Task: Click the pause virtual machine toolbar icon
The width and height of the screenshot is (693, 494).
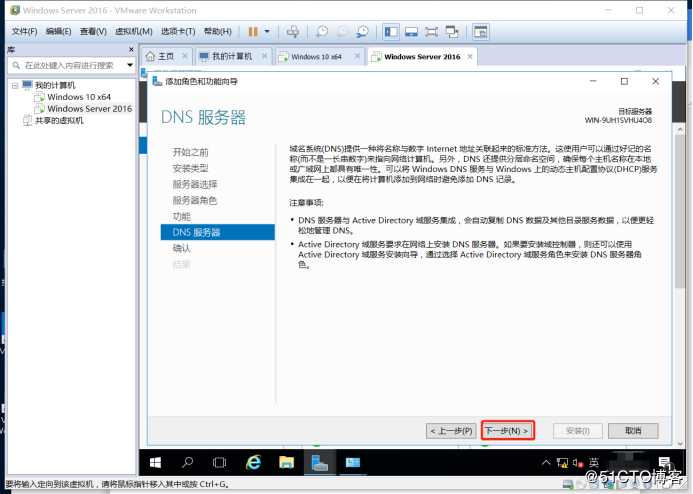Action: [253, 32]
